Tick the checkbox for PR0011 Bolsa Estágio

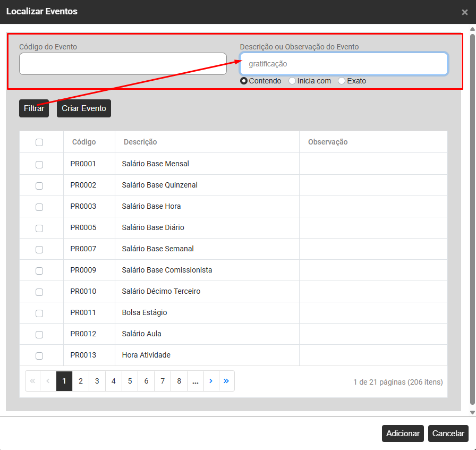tap(39, 313)
